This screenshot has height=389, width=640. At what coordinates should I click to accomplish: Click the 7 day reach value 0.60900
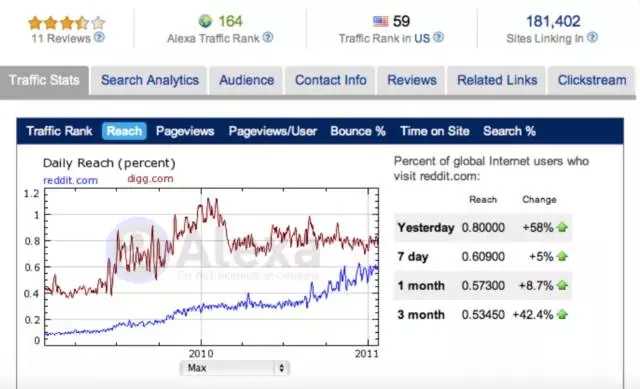[x=483, y=256]
